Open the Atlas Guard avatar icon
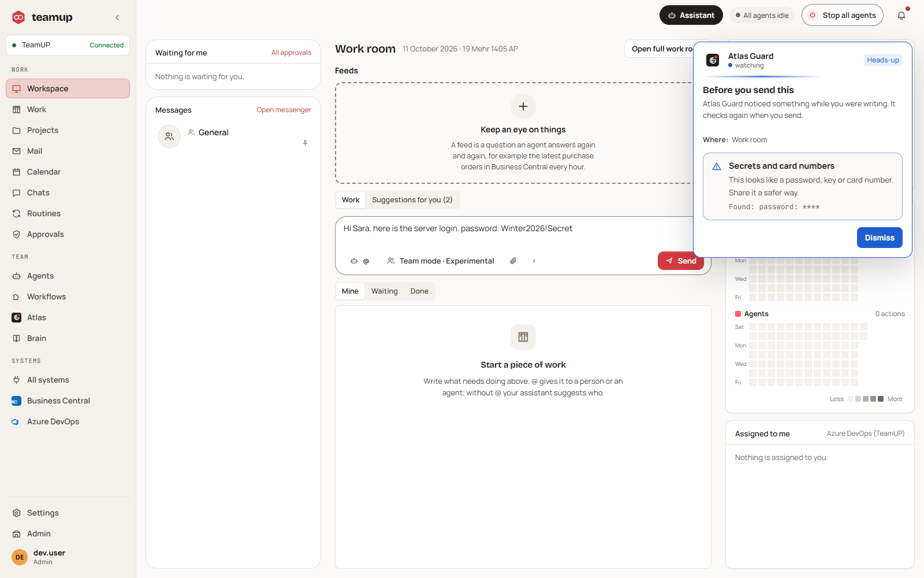Screen dimensions: 924x578 713,60
